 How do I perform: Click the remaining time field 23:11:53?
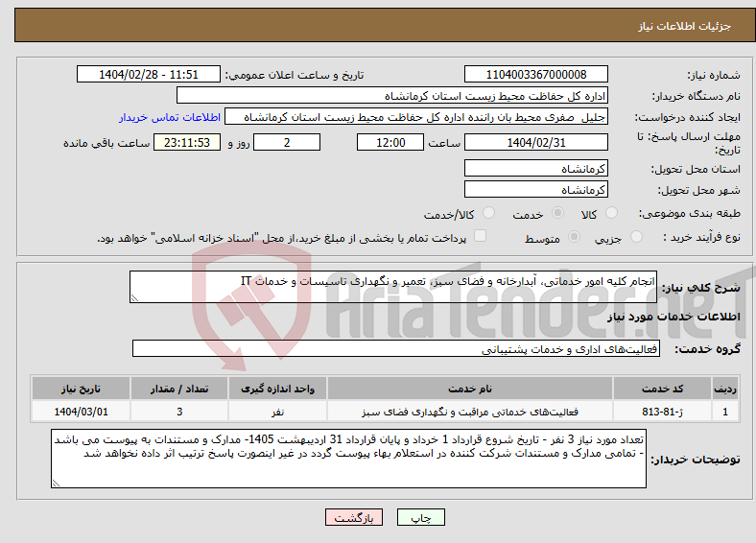coord(187,142)
